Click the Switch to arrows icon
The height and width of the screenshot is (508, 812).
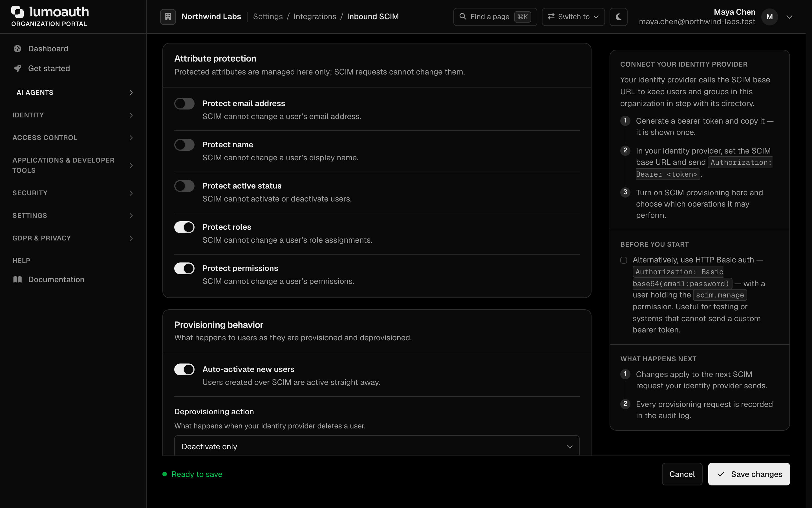pyautogui.click(x=551, y=16)
